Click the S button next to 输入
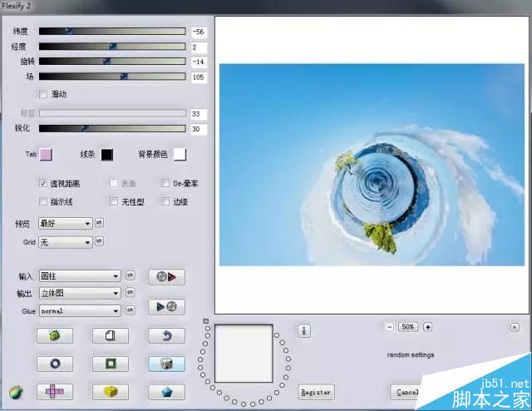The width and height of the screenshot is (532, 411). coord(130,275)
